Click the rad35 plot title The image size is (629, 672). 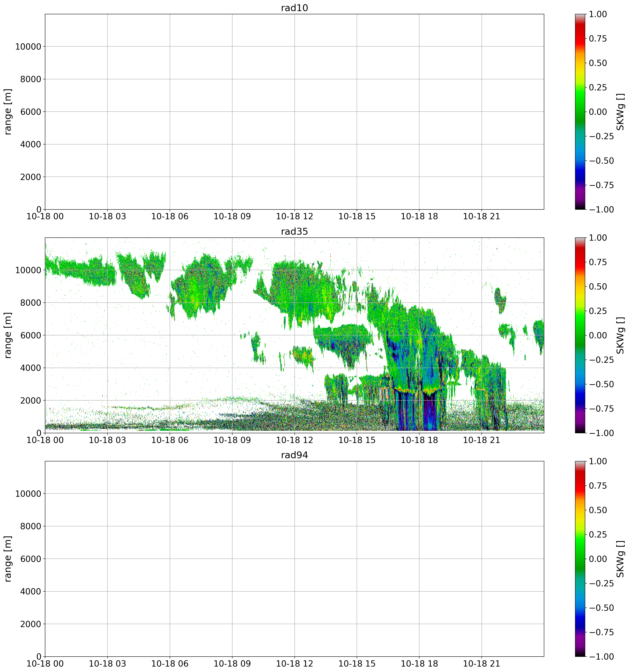coord(294,232)
